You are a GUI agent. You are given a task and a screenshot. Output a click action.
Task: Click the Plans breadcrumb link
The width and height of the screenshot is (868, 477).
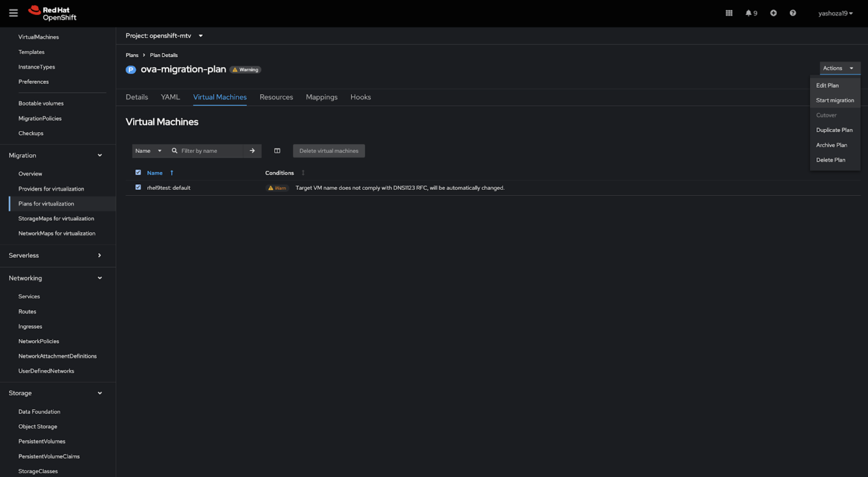(132, 55)
